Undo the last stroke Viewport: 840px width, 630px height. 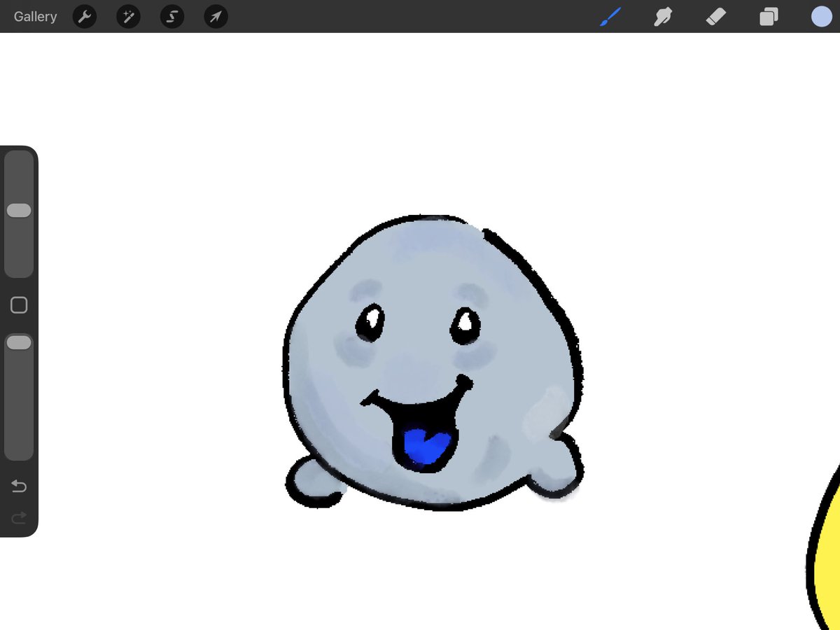(x=19, y=486)
